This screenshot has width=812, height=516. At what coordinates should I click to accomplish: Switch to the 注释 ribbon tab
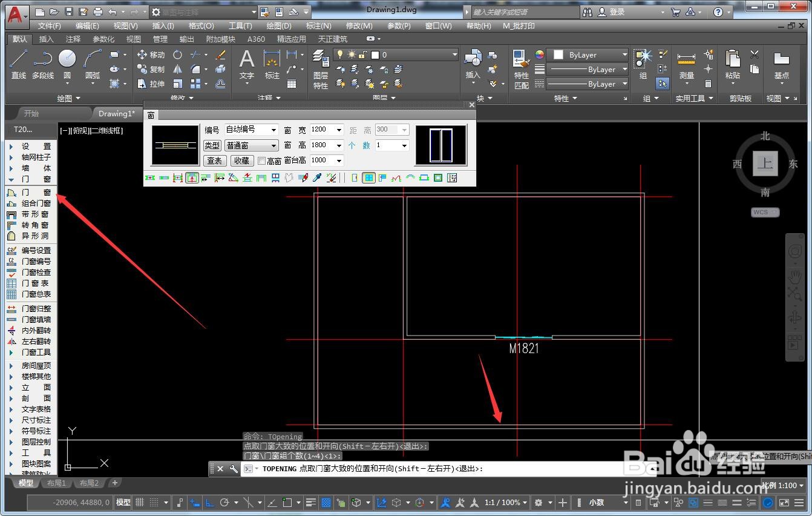pos(73,39)
